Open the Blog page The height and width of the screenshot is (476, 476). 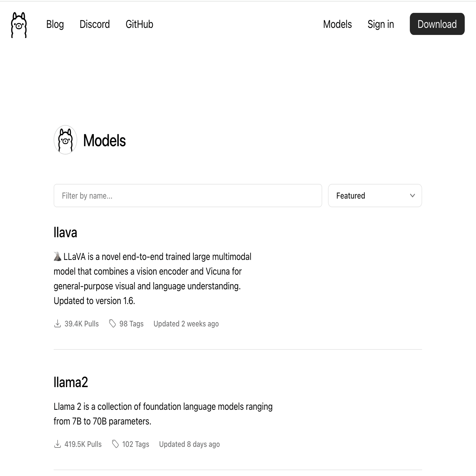point(55,24)
